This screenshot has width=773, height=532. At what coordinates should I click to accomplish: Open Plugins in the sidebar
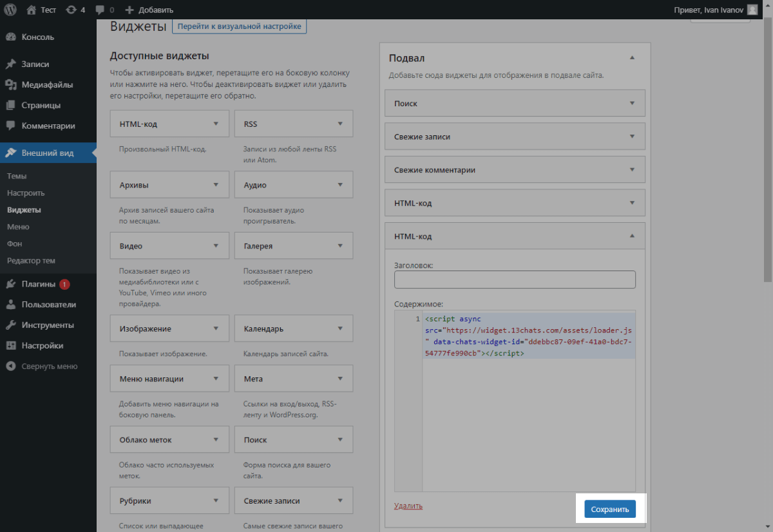pyautogui.click(x=38, y=284)
